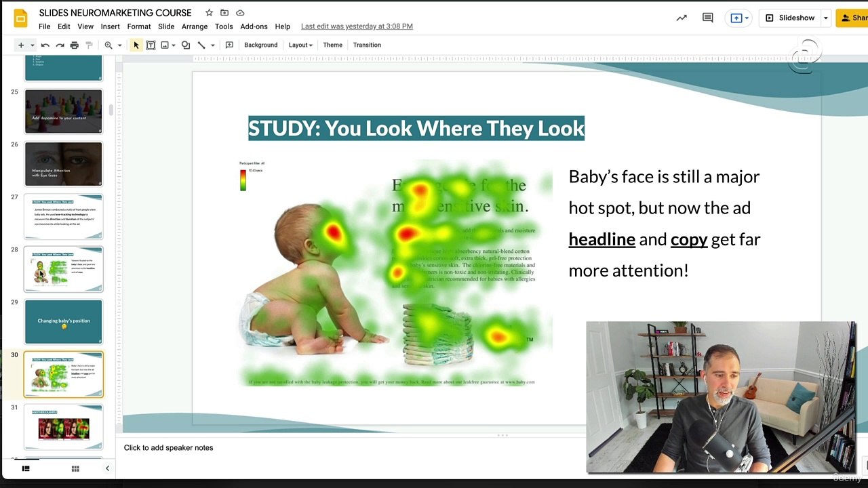Image resolution: width=868 pixels, height=488 pixels.
Task: Open the File menu
Action: (44, 26)
